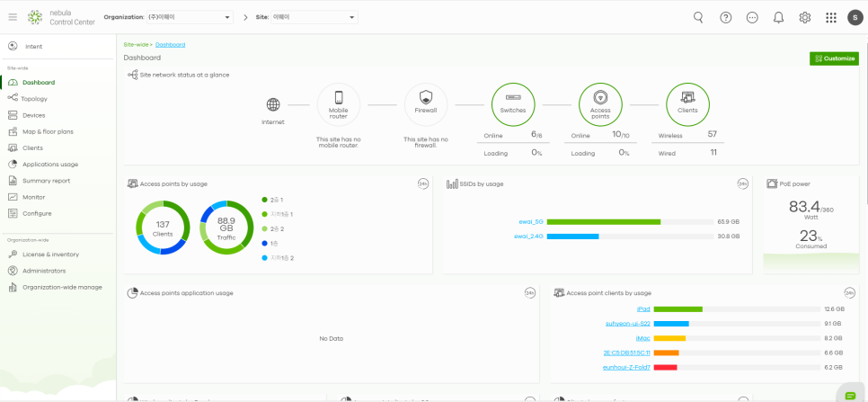Open Summary report in the sidebar
Screen dimensions: 868x402
point(46,181)
